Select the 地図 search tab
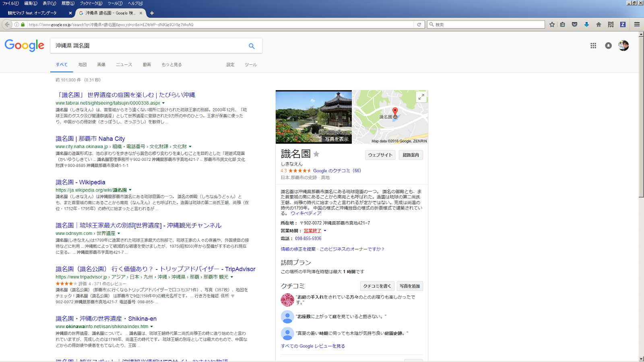 point(83,65)
